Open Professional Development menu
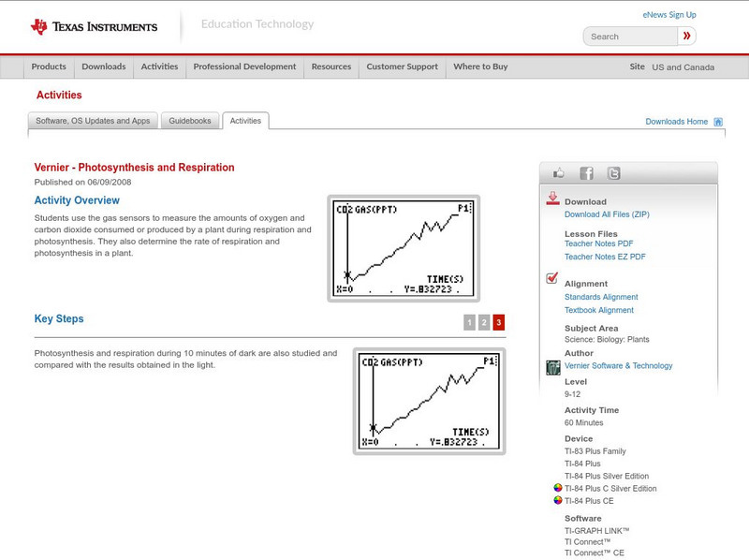The image size is (749, 560). [x=244, y=66]
